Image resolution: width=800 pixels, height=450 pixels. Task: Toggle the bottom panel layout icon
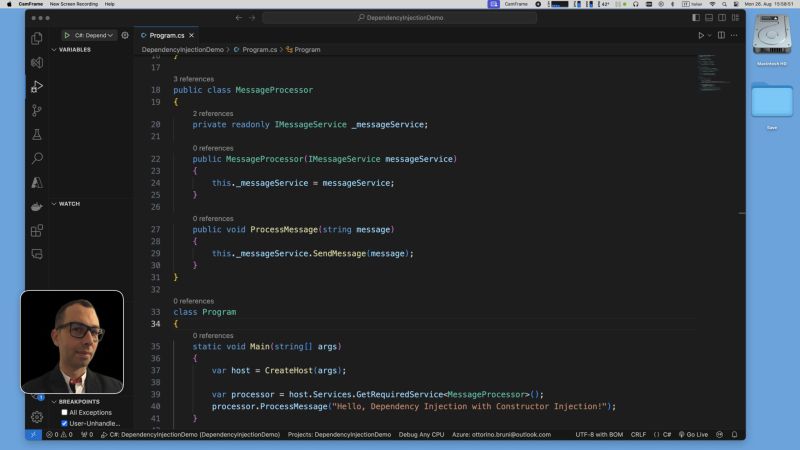[x=709, y=17]
